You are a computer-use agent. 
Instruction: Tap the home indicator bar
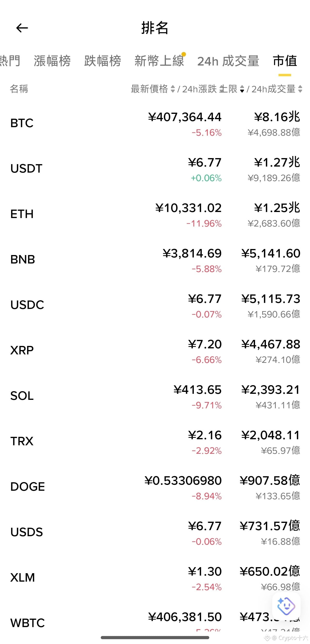pos(155,638)
